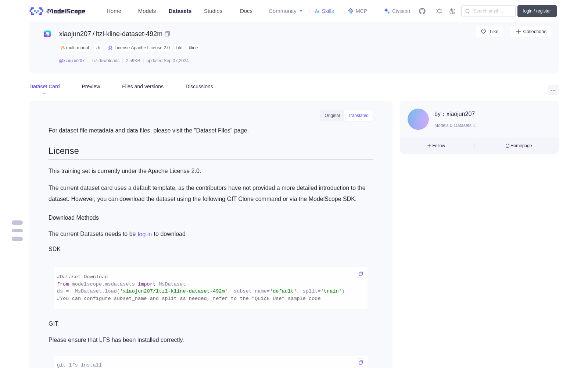Open the MCP nav item
Viewport: 588px width, 368px height.
click(x=357, y=11)
